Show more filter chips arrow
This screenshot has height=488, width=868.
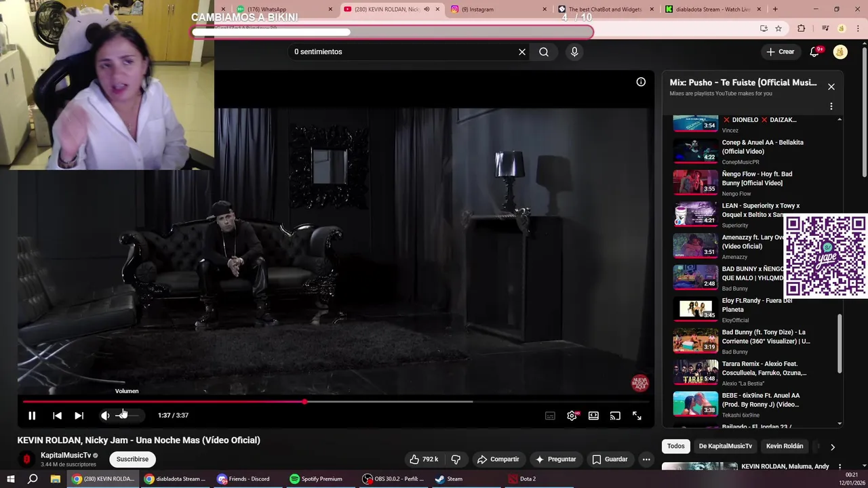pyautogui.click(x=832, y=447)
